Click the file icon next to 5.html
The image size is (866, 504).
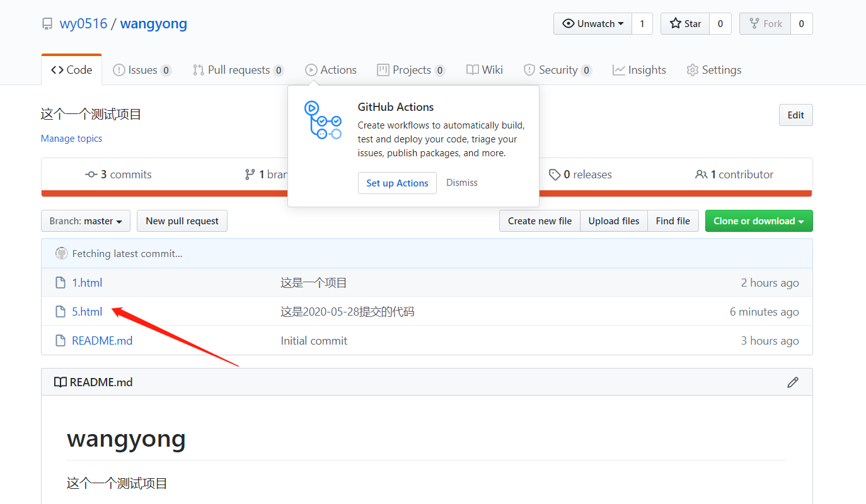click(61, 312)
